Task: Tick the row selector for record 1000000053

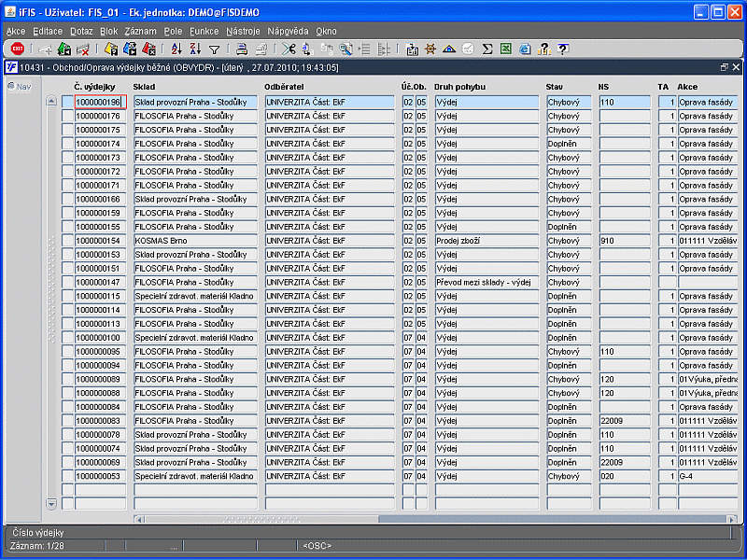Action: tap(67, 476)
